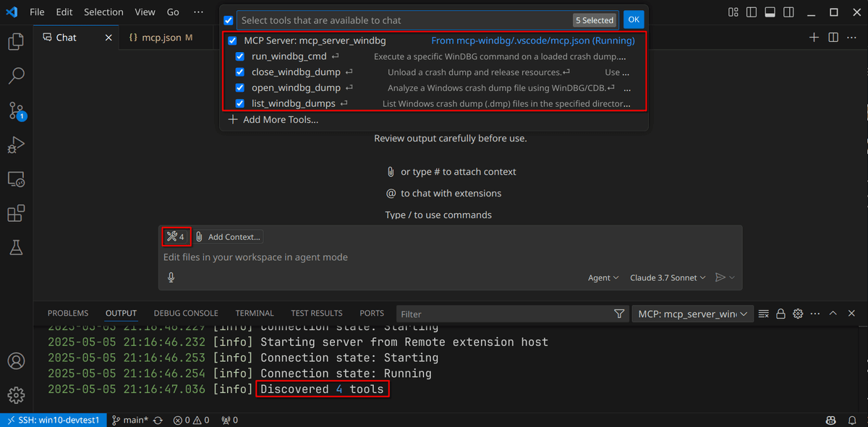Open the File menu
868x427 pixels.
pyautogui.click(x=37, y=12)
